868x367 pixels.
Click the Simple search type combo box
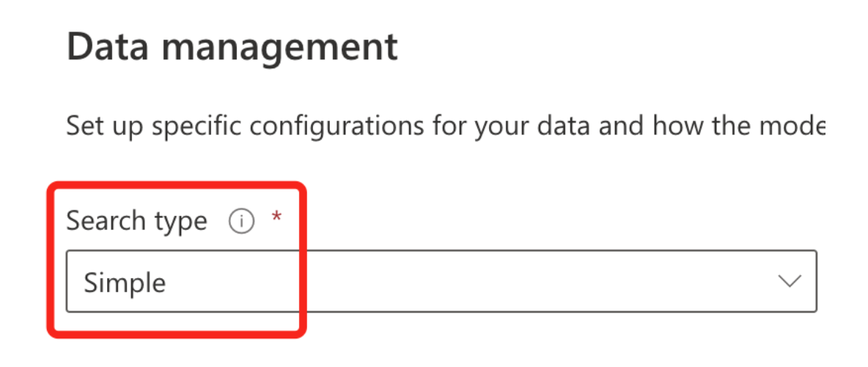441,282
